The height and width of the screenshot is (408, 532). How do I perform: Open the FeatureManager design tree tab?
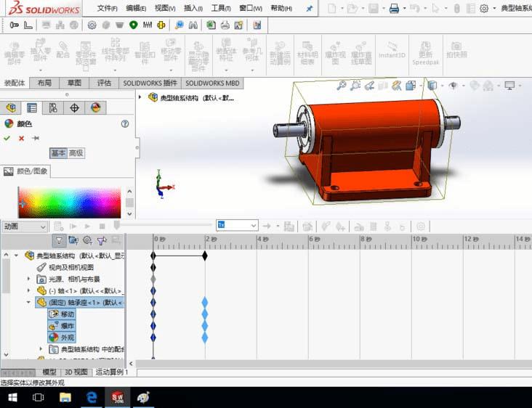(x=11, y=107)
